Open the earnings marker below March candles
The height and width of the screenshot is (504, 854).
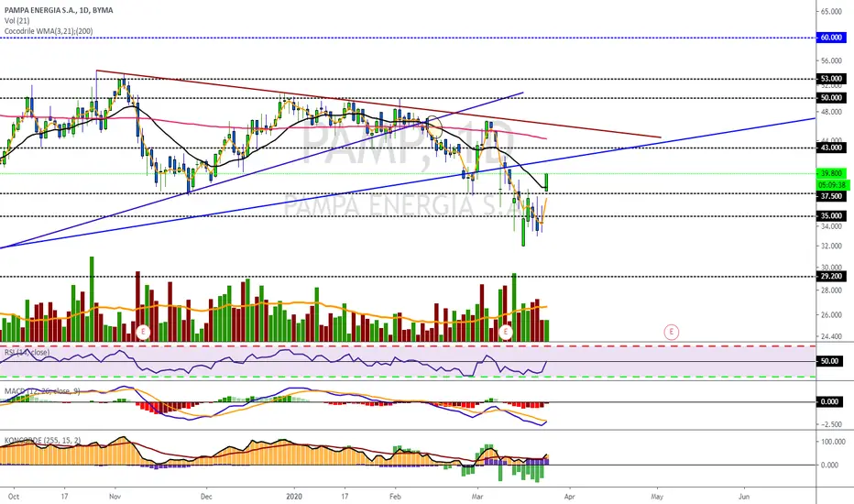[x=506, y=332]
